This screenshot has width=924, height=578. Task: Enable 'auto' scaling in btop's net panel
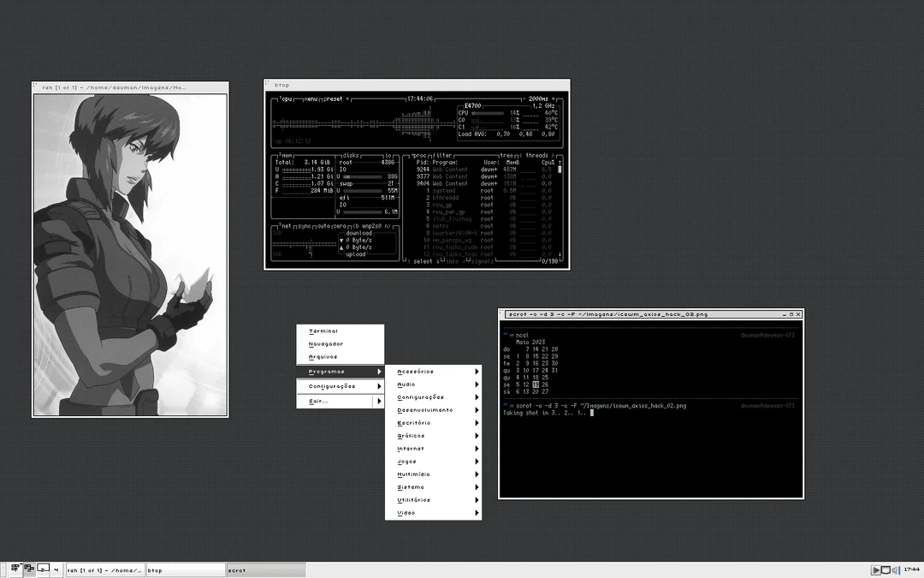point(322,227)
